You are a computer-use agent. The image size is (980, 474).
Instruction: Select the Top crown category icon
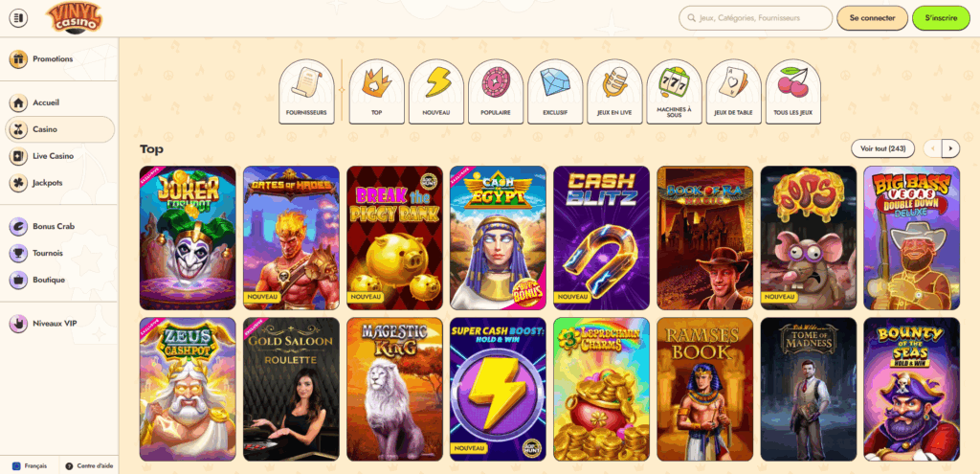377,91
